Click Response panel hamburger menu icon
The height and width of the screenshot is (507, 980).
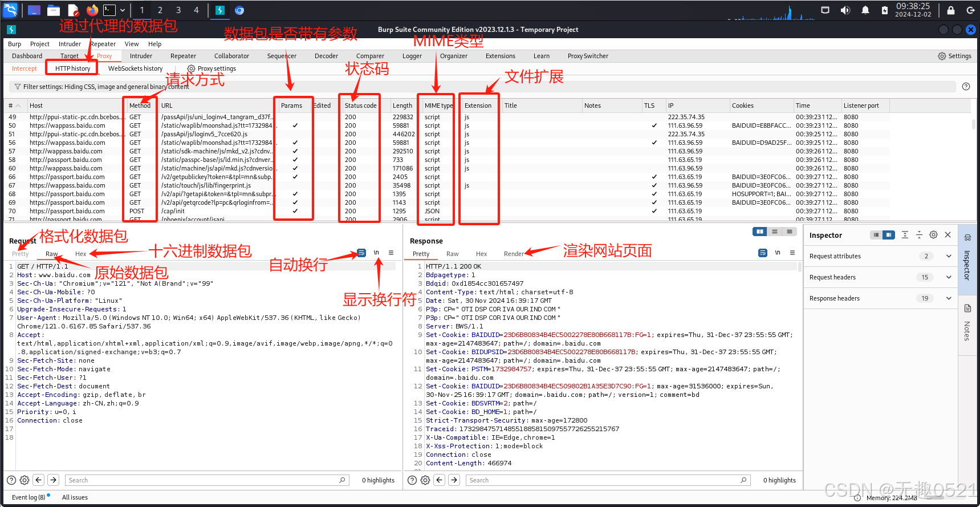(792, 253)
